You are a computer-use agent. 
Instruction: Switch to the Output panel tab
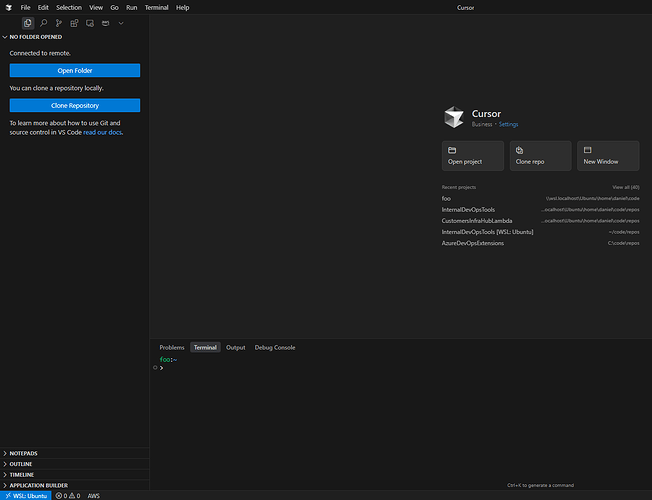(235, 347)
